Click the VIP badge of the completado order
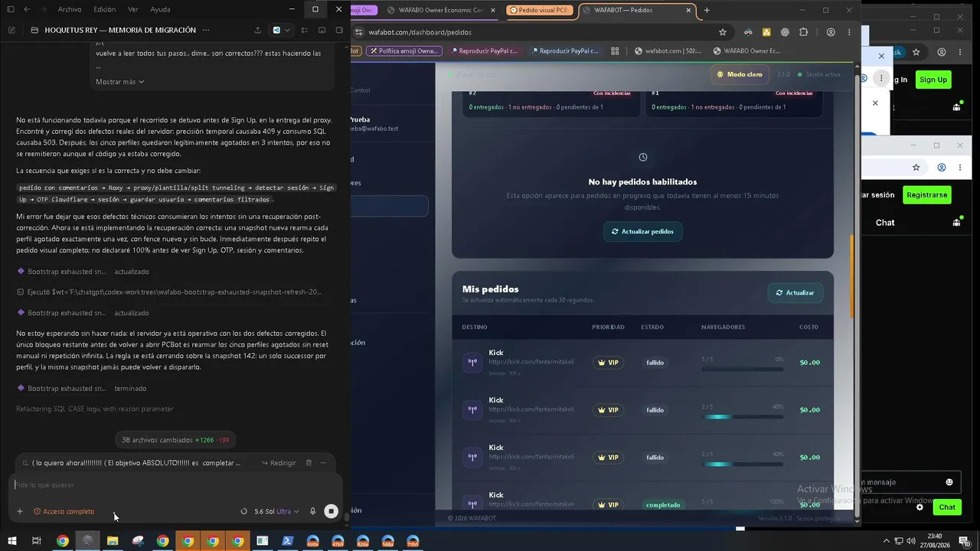The height and width of the screenshot is (551, 980). (608, 505)
